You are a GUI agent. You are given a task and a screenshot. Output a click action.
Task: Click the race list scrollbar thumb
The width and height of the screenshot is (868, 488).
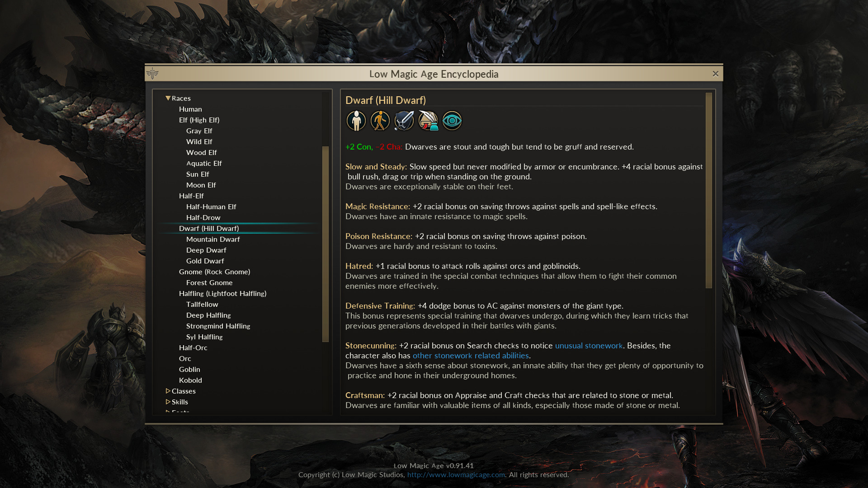[x=325, y=244]
